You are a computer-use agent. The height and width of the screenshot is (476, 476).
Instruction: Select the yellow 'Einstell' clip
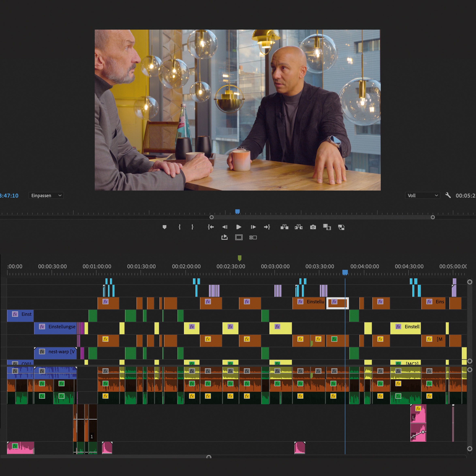point(405,328)
